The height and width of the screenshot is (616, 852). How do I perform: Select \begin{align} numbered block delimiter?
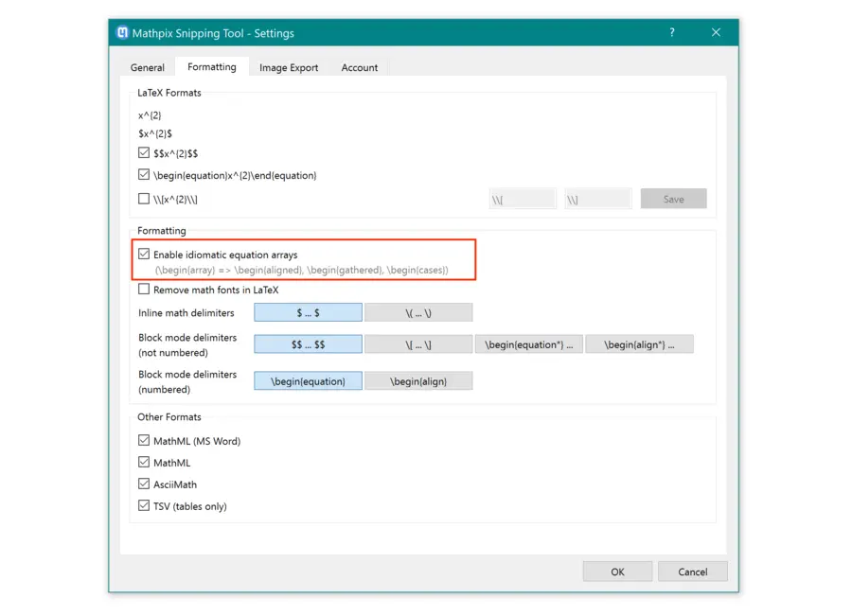coord(418,380)
